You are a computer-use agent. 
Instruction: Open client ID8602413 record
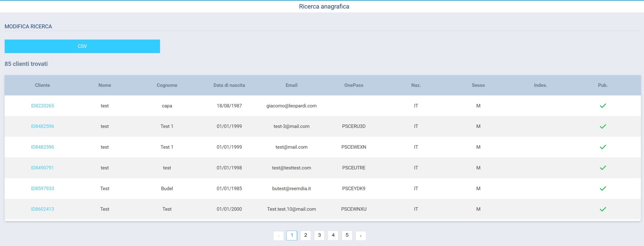[x=42, y=209]
